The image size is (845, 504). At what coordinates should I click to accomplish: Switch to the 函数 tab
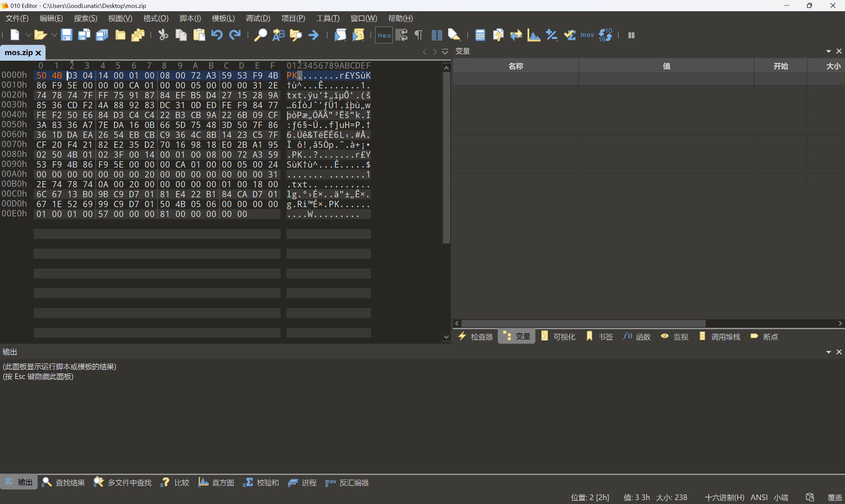pos(637,336)
